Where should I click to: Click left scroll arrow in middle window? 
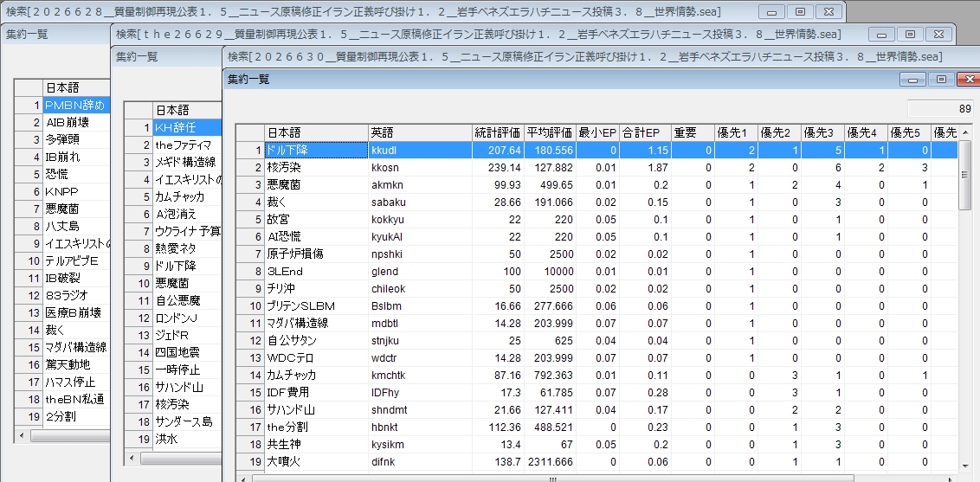tap(132, 459)
